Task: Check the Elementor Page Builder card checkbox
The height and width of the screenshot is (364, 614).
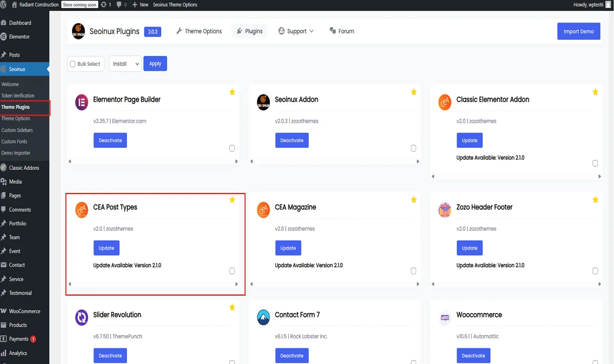Action: tap(232, 148)
